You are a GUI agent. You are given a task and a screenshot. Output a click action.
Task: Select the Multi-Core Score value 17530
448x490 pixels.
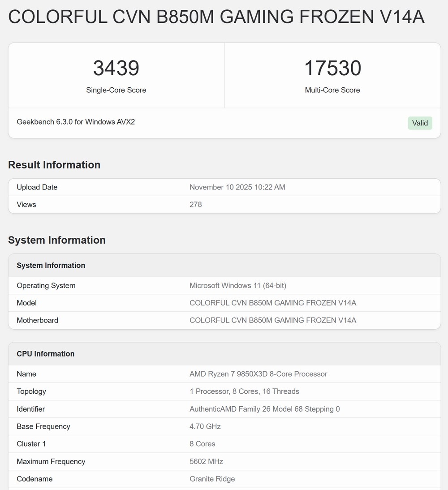pos(332,68)
